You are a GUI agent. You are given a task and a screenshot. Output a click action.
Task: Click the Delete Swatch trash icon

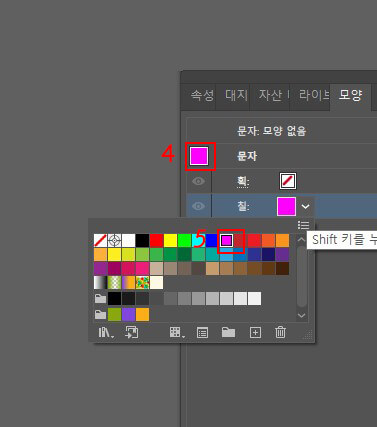point(280,332)
